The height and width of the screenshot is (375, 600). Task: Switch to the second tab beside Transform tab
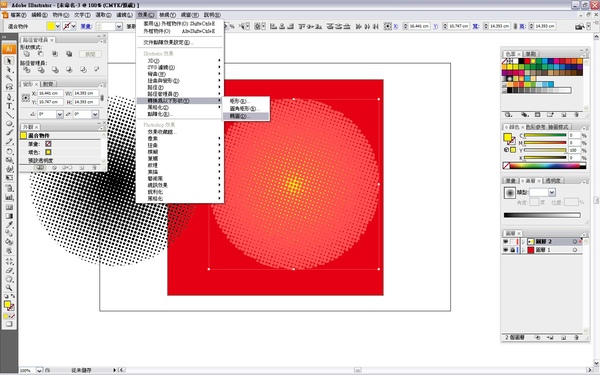point(48,84)
